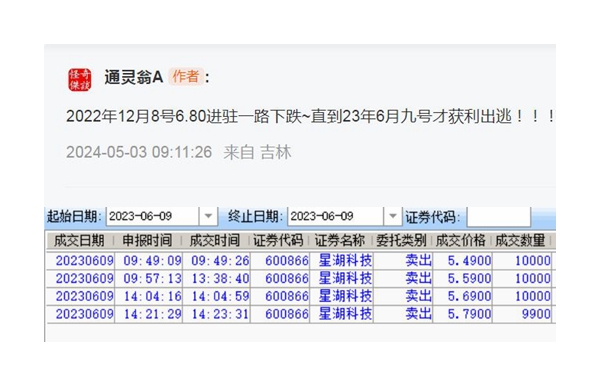
Task: Click the comment timestamp 2024-05-03 09:11:26
Action: point(139,152)
